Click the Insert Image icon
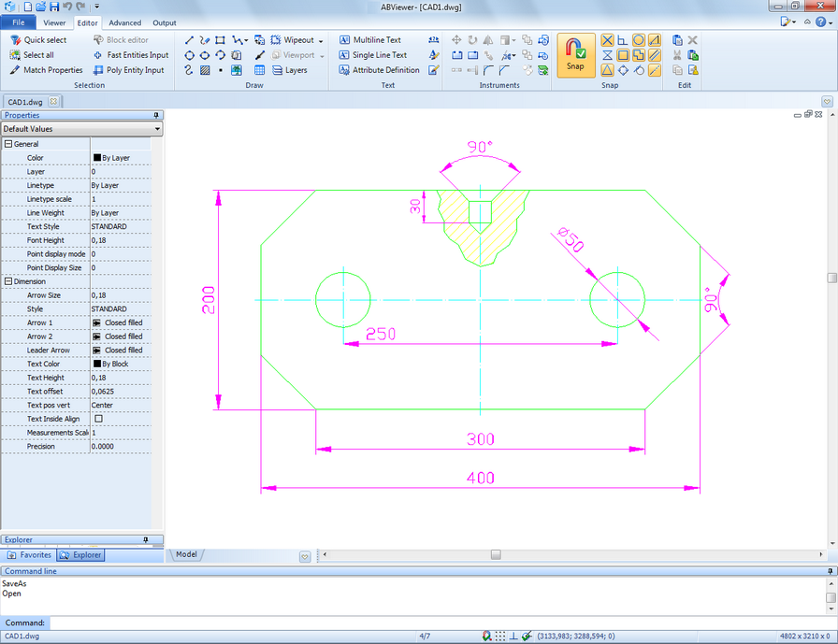The image size is (838, 644). coord(237,70)
